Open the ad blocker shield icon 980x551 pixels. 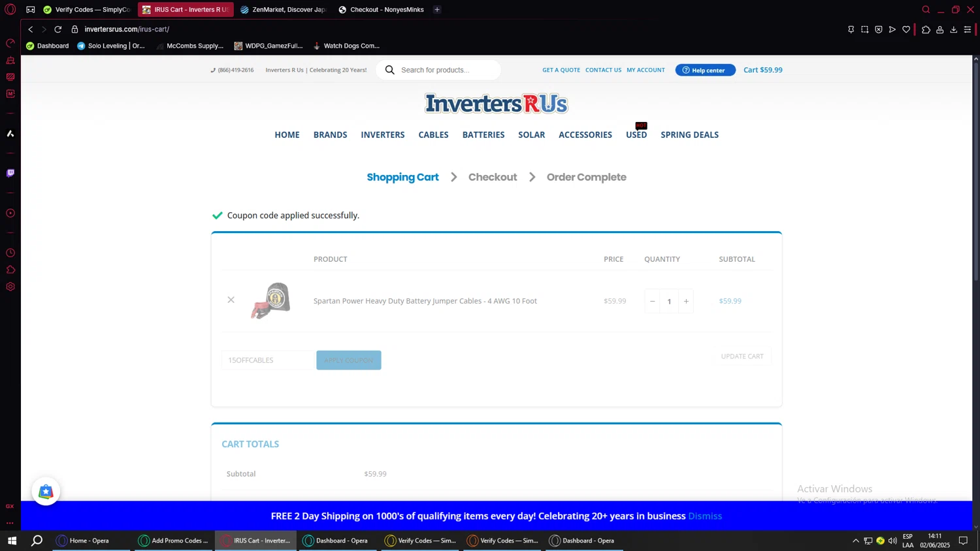tap(879, 29)
